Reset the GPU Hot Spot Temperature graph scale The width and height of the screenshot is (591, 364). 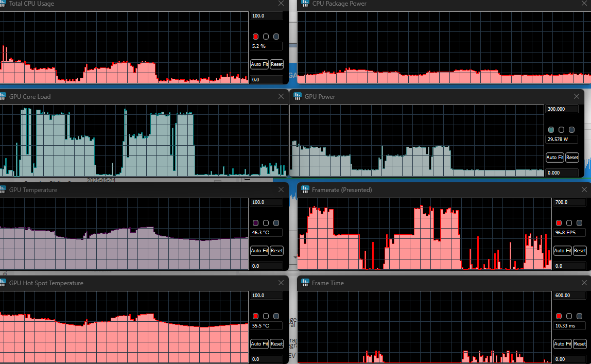[x=276, y=343]
